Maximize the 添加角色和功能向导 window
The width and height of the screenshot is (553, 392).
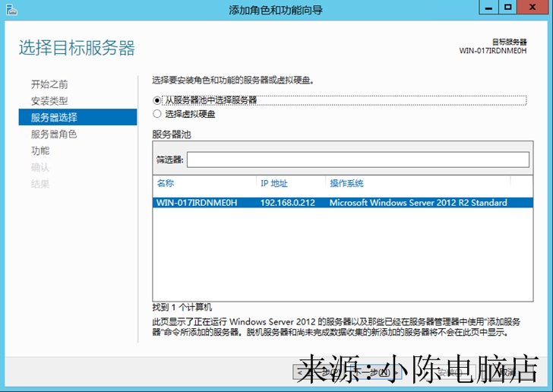pyautogui.click(x=507, y=8)
